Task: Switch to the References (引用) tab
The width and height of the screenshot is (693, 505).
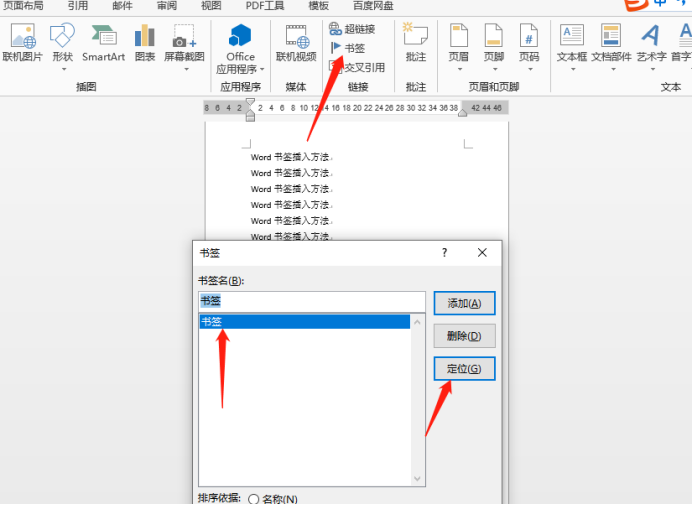Action: point(78,6)
